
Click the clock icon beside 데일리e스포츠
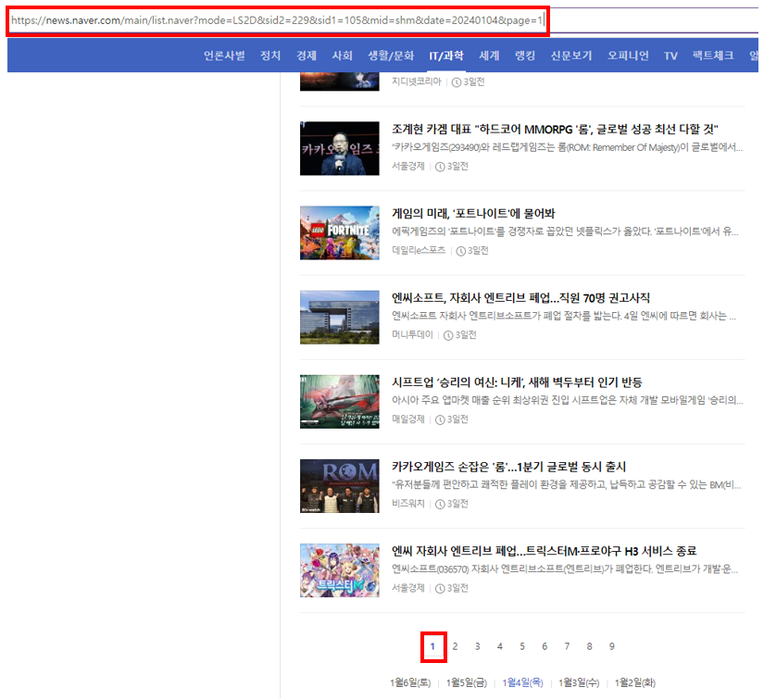460,251
